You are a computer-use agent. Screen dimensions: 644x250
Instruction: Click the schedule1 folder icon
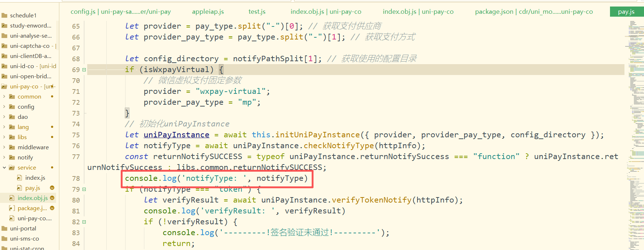[x=4, y=16]
